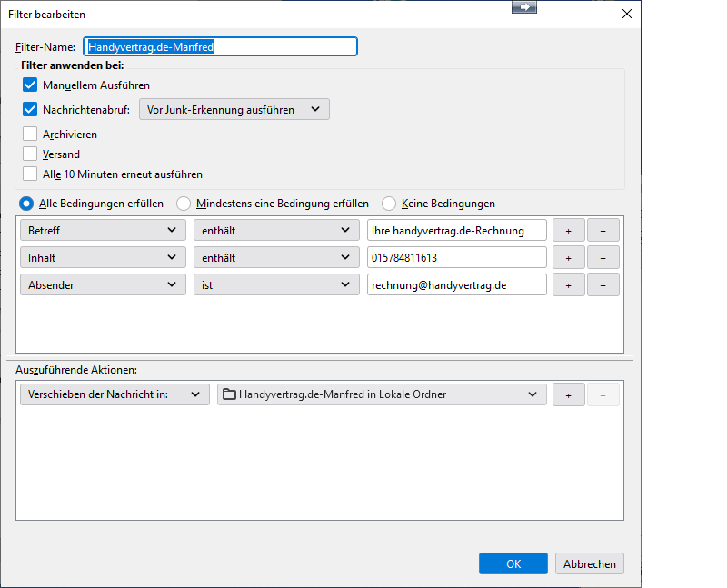The image size is (727, 588).
Task: Close the Filter bearbeiten dialog
Action: [x=627, y=14]
